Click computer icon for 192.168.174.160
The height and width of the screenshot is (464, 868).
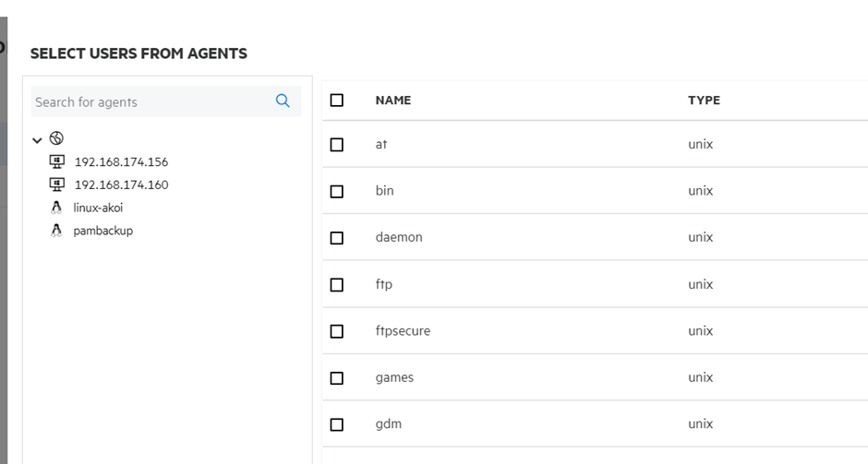click(57, 184)
